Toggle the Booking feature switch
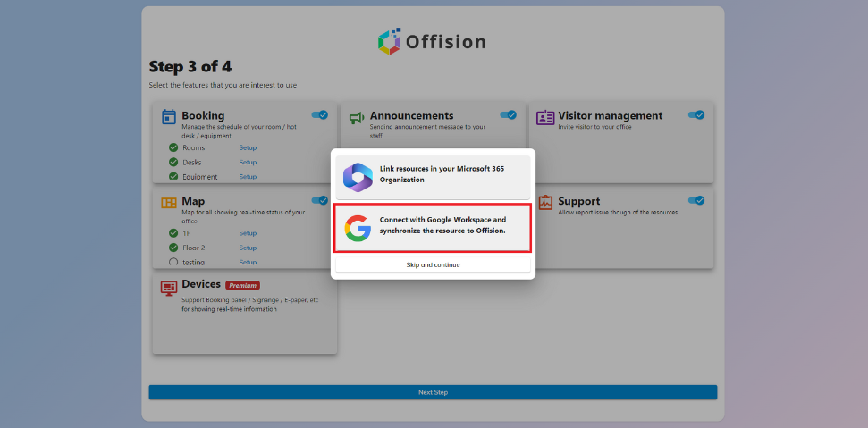 point(320,114)
